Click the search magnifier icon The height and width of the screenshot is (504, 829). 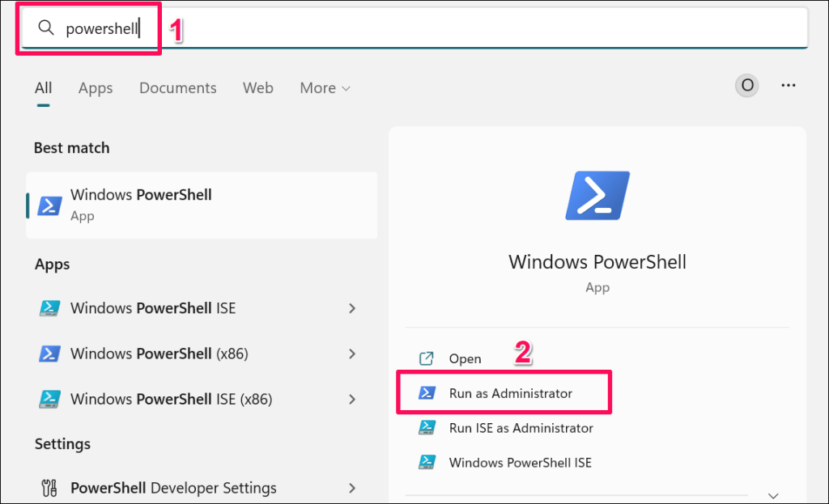(45, 29)
